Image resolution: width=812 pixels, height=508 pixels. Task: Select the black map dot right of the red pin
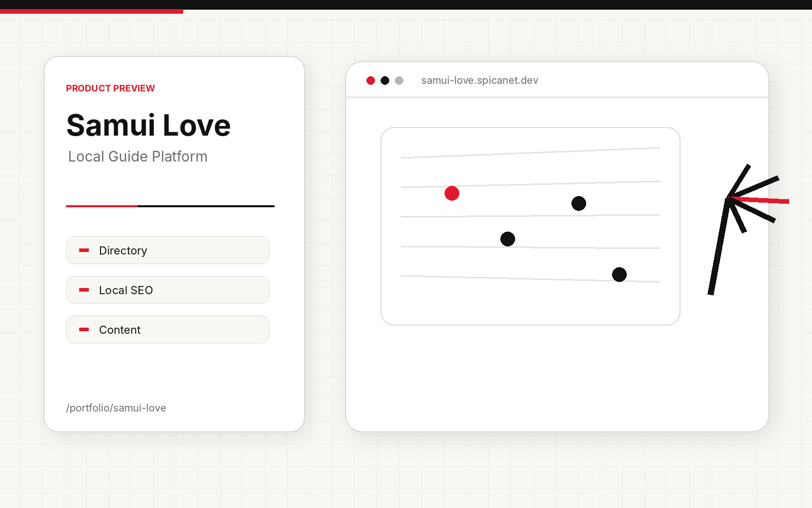[579, 203]
